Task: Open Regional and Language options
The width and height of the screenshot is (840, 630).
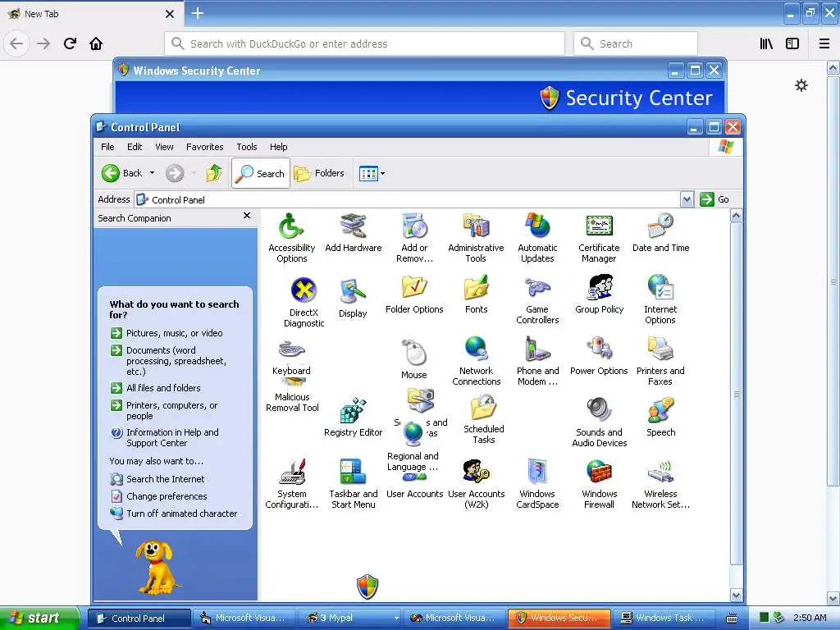Action: [413, 447]
